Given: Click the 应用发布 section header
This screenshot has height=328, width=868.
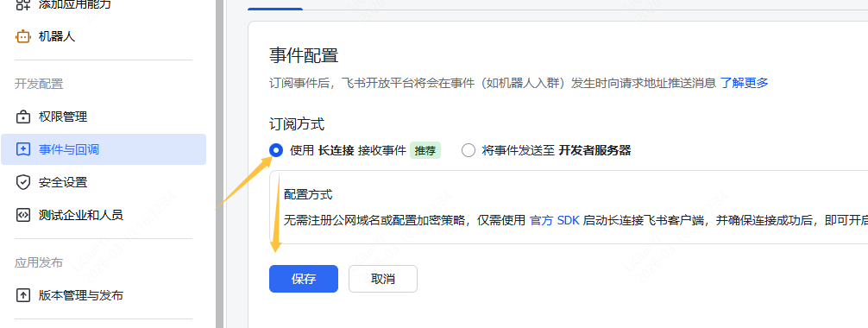Looking at the screenshot, I should click(39, 262).
